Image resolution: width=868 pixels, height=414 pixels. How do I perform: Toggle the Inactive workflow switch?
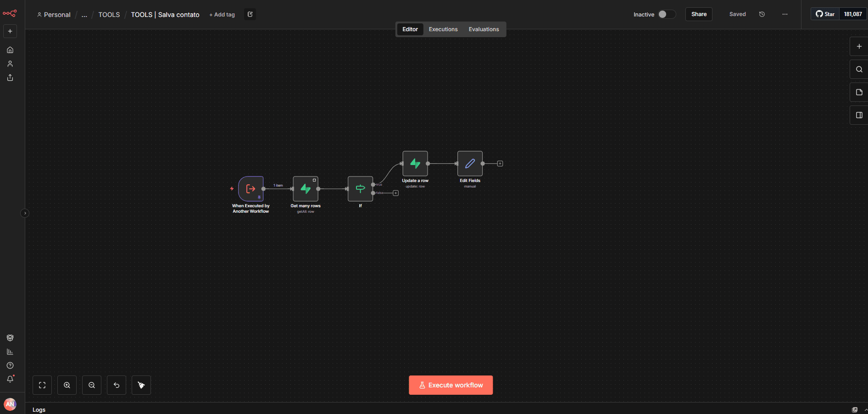pyautogui.click(x=667, y=14)
